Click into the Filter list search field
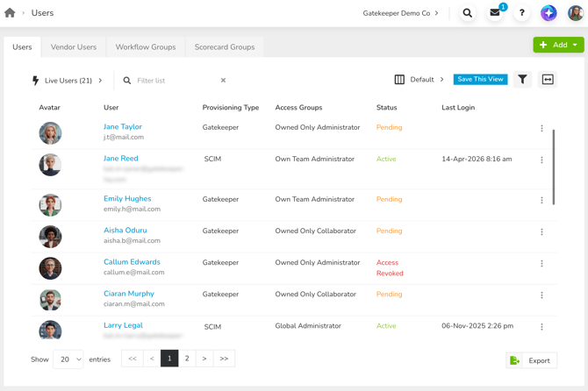Image resolution: width=588 pixels, height=391 pixels. [176, 81]
